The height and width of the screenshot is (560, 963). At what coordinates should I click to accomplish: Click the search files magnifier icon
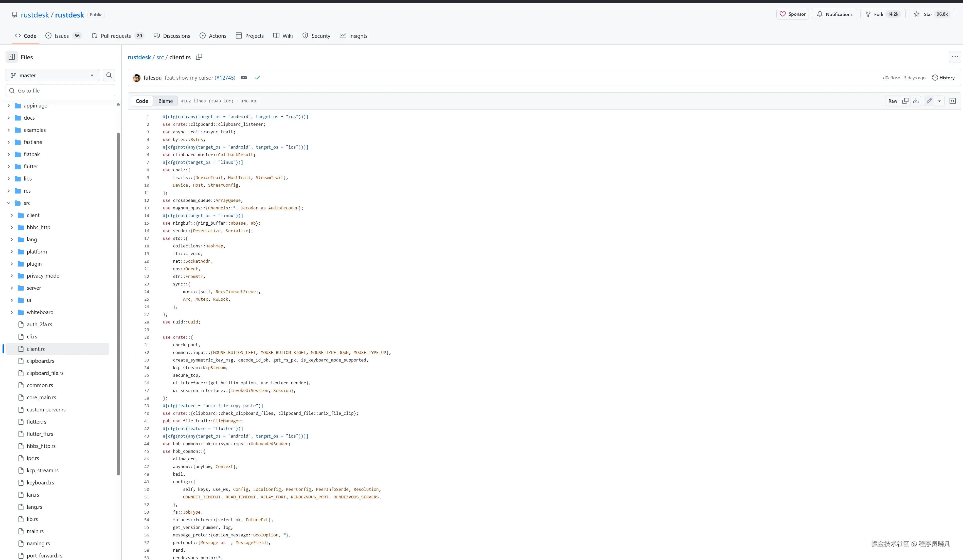pos(109,75)
